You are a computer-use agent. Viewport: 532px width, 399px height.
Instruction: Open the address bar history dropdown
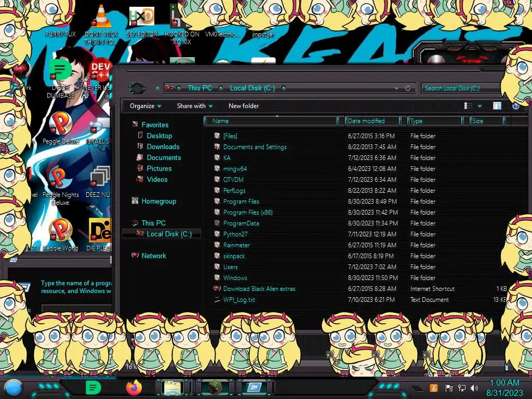396,88
